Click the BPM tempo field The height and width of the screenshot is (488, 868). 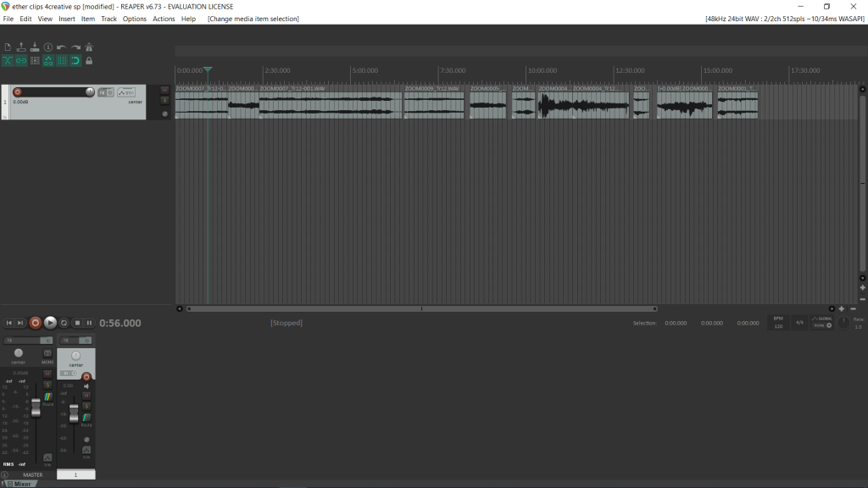[778, 323]
